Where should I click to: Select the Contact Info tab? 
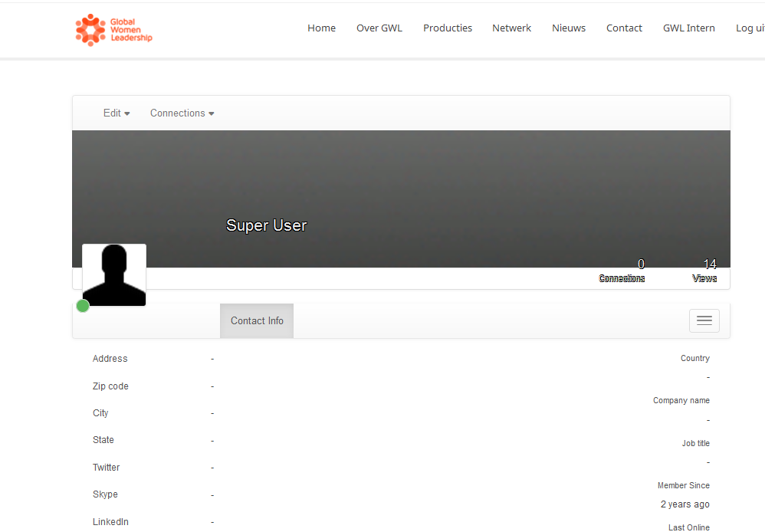point(257,320)
